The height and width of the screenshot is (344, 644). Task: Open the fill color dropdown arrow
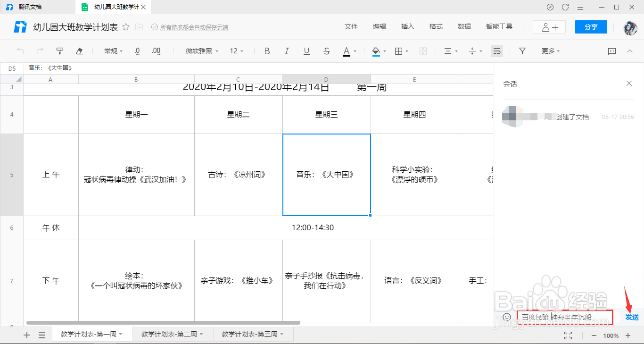pos(385,51)
